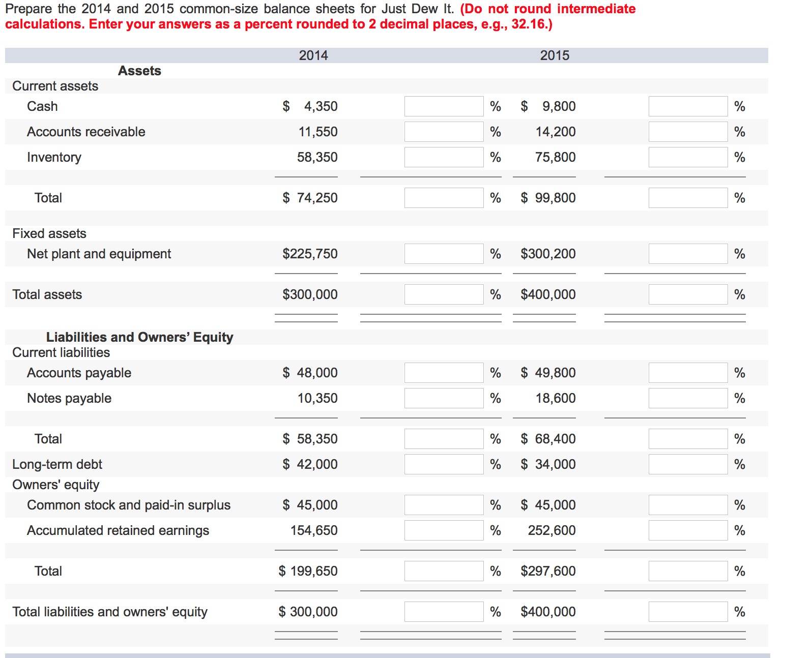
Task: Click the Current assets label
Action: point(55,86)
